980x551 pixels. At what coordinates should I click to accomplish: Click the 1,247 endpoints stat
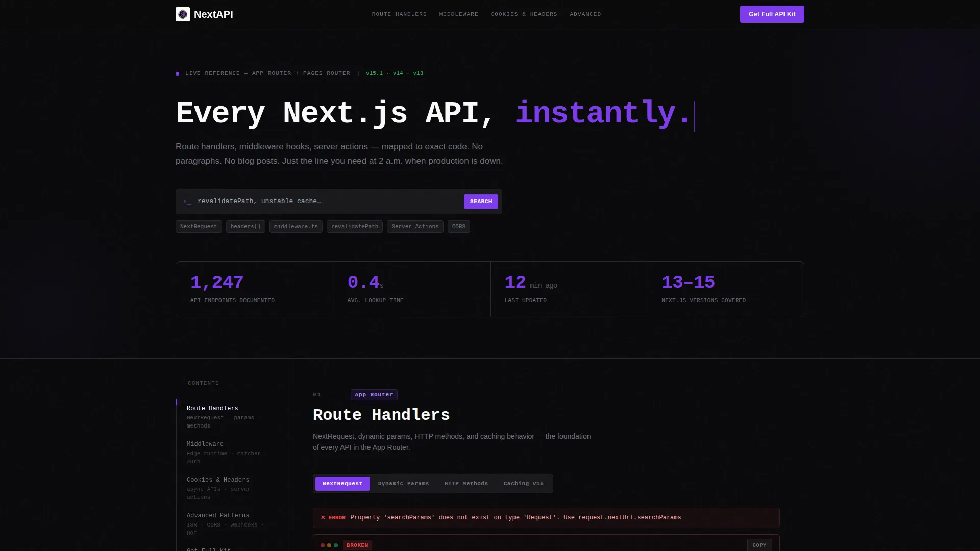pos(254,289)
